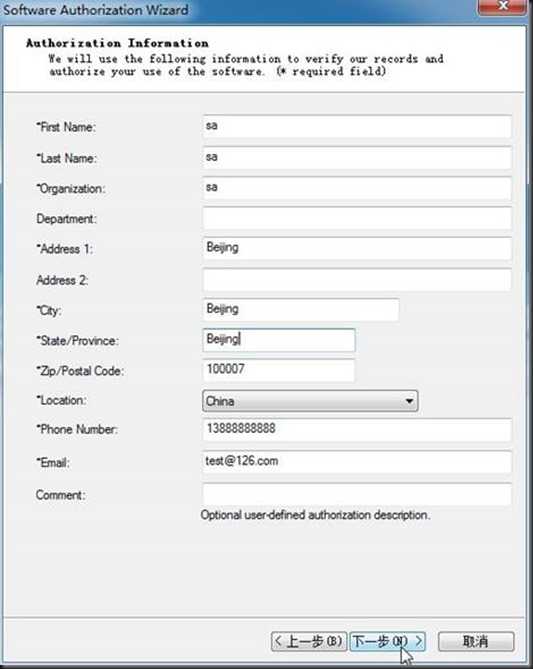This screenshot has height=669, width=533.
Task: Click the empty Address 2 field
Action: pos(357,280)
